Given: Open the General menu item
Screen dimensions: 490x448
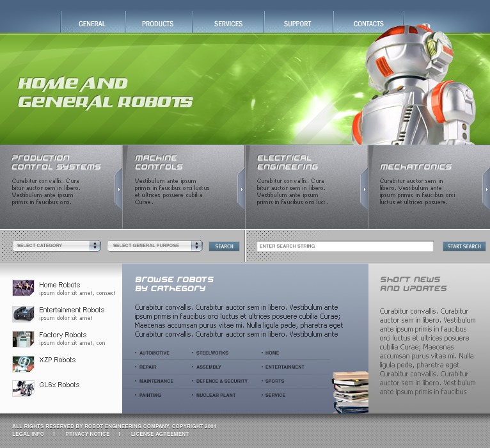Looking at the screenshot, I should coord(92,24).
